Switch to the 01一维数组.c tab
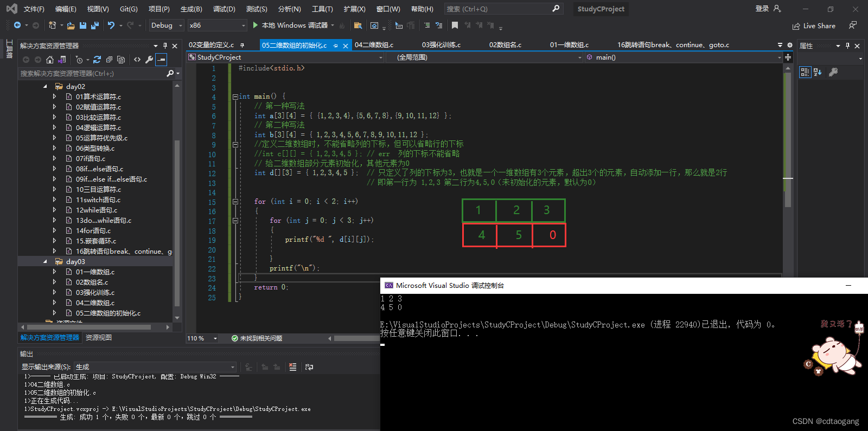868x431 pixels. [x=570, y=45]
